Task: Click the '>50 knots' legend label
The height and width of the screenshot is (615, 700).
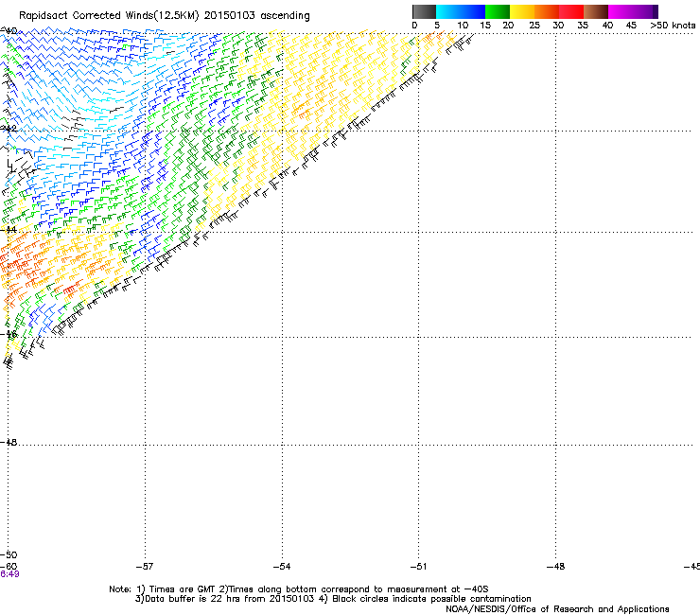Action: [673, 26]
